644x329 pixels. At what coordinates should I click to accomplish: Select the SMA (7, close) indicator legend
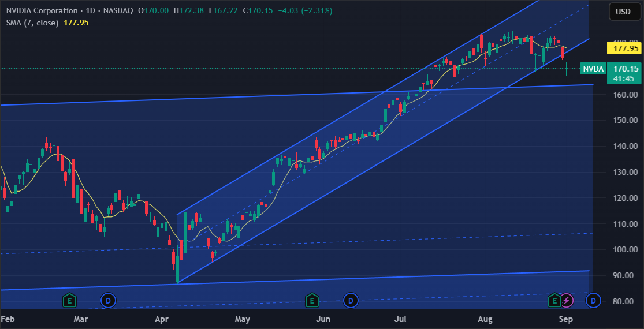(x=32, y=23)
